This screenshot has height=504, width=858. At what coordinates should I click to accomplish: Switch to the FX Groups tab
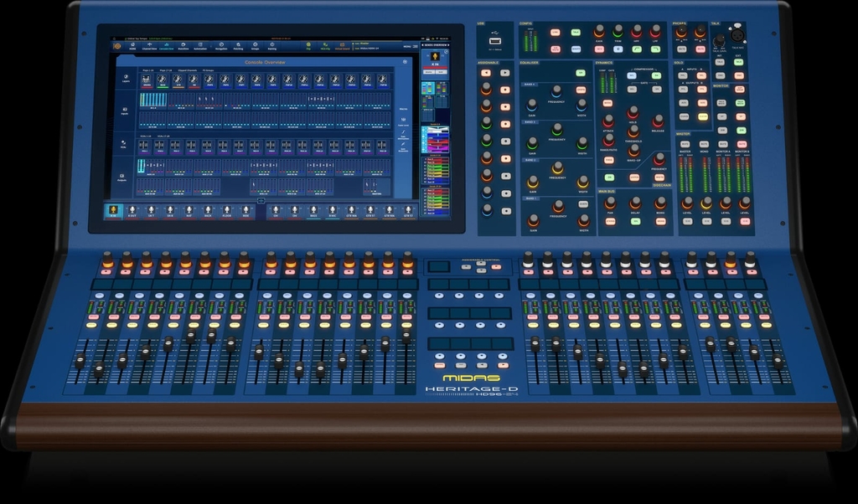coord(208,70)
